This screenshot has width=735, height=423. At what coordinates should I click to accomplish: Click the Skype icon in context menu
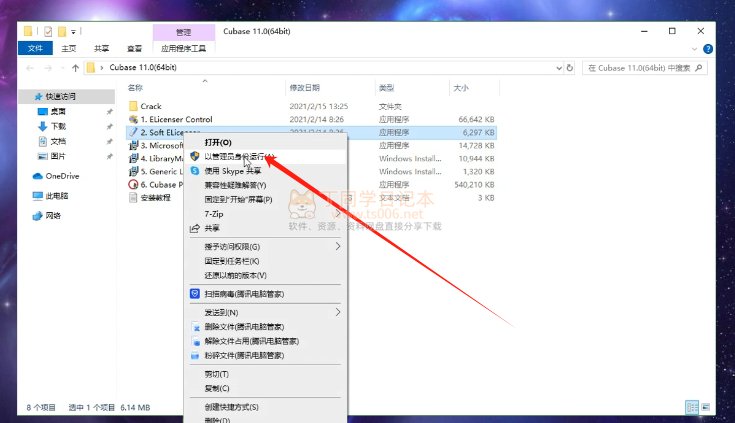(195, 171)
